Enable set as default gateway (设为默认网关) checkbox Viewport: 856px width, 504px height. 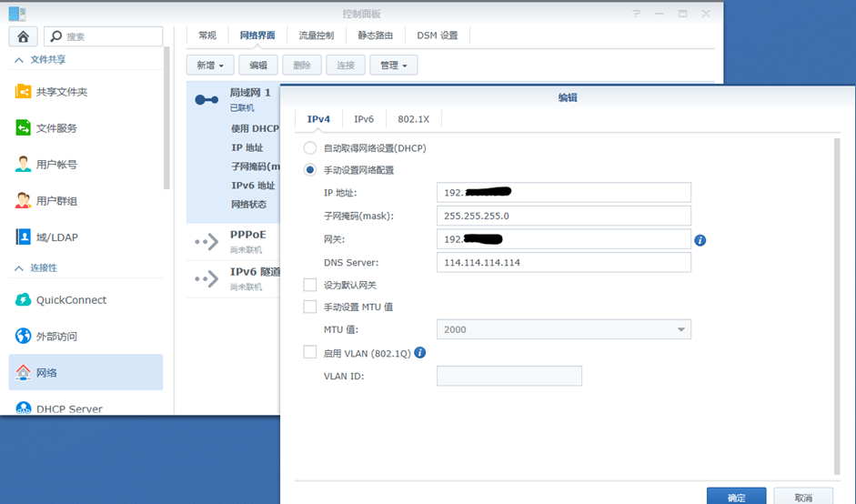pos(310,285)
